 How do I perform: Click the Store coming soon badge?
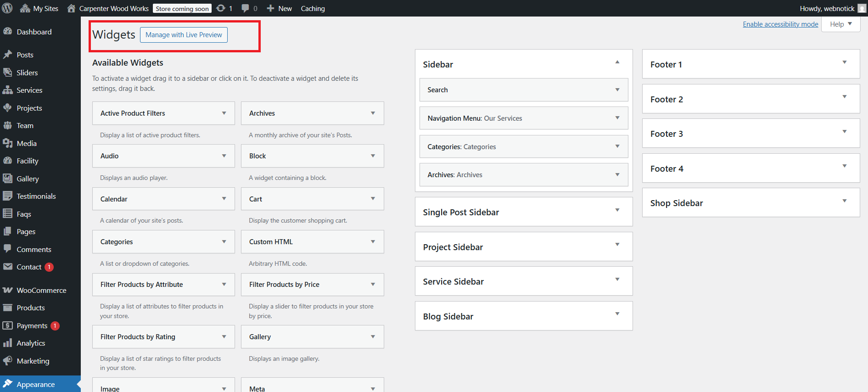[182, 9]
